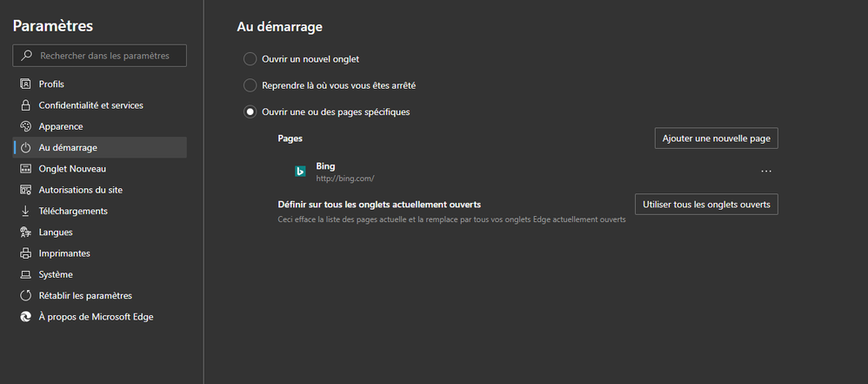Open À propos de Microsoft Edge
The width and height of the screenshot is (868, 384).
tap(100, 317)
